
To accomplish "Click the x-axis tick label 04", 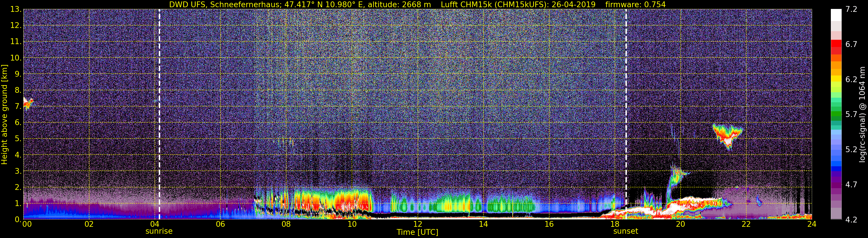I will (x=155, y=224).
